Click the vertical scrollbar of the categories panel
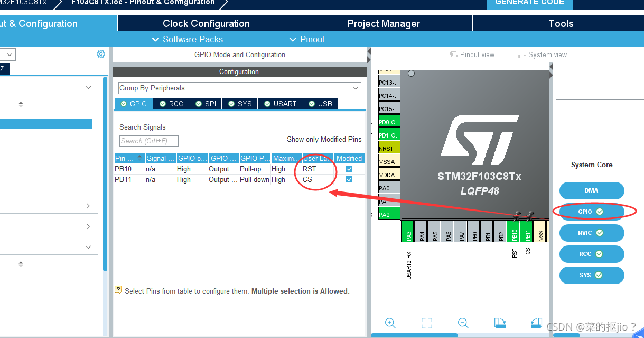Image resolution: width=644 pixels, height=338 pixels. point(105,175)
